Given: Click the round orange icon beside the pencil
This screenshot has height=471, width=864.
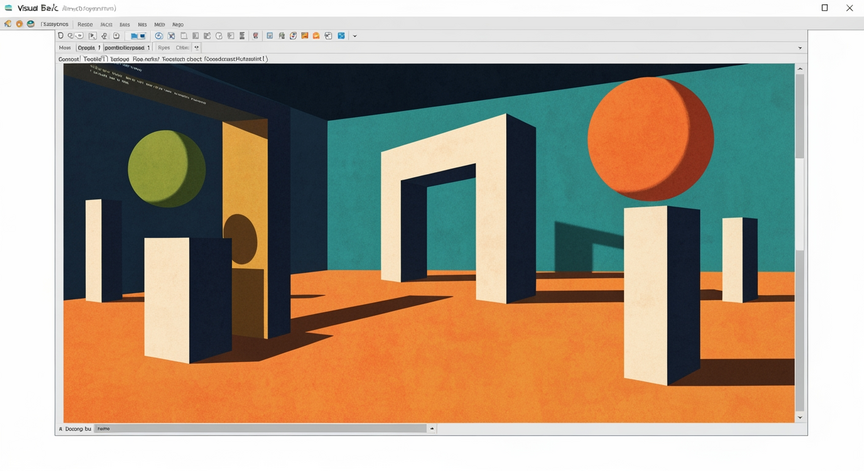Looking at the screenshot, I should point(19,24).
